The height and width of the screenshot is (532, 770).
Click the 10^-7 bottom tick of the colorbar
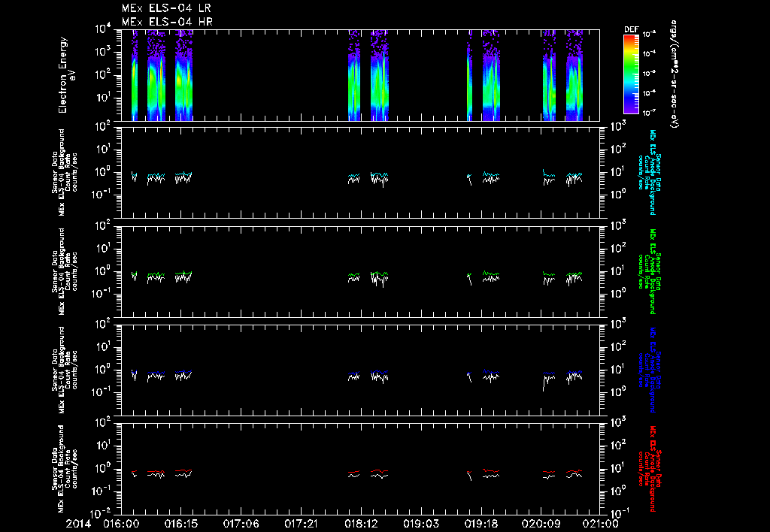pos(650,113)
